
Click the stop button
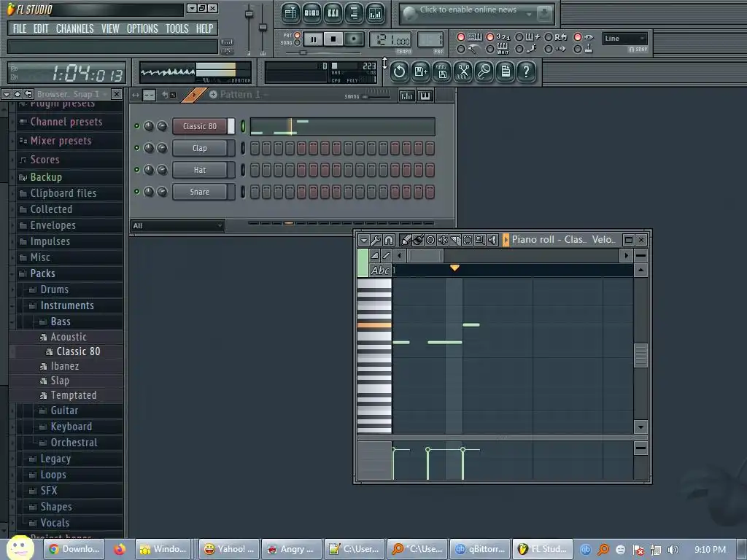(333, 39)
